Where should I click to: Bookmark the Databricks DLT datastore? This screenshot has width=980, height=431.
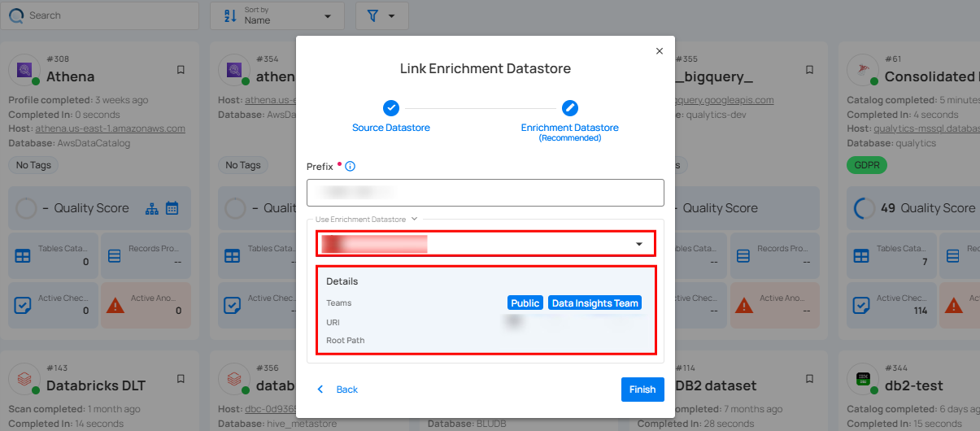pyautogui.click(x=181, y=379)
